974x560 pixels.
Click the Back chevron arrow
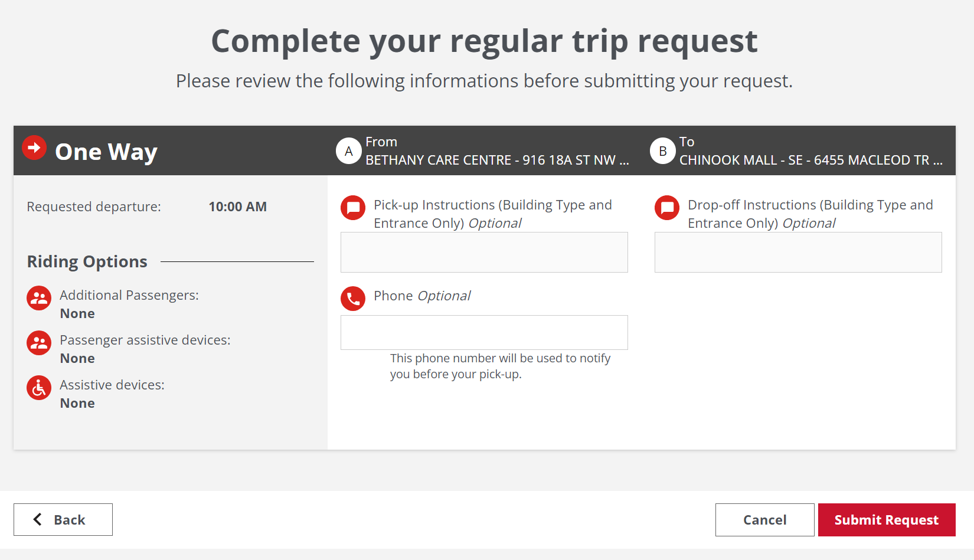38,519
